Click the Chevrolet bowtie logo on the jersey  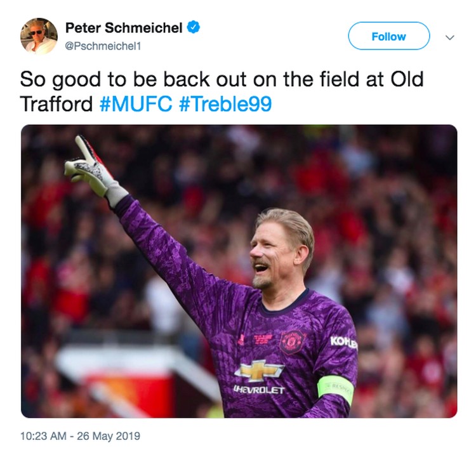(x=259, y=371)
